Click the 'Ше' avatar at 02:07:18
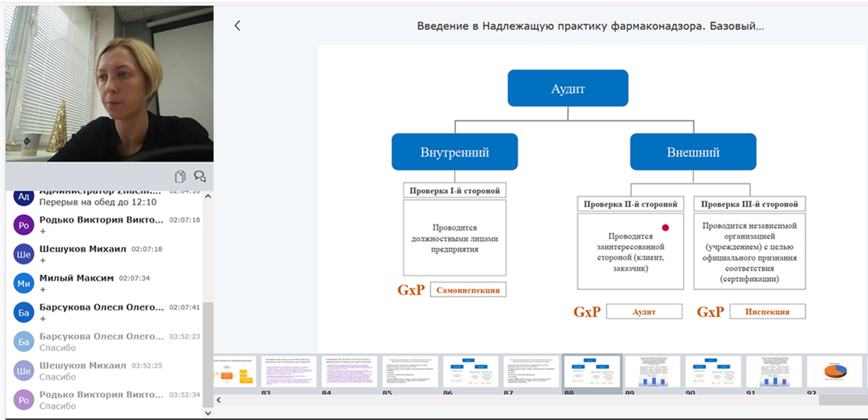Screen dimensions: 868x420 [x=24, y=253]
